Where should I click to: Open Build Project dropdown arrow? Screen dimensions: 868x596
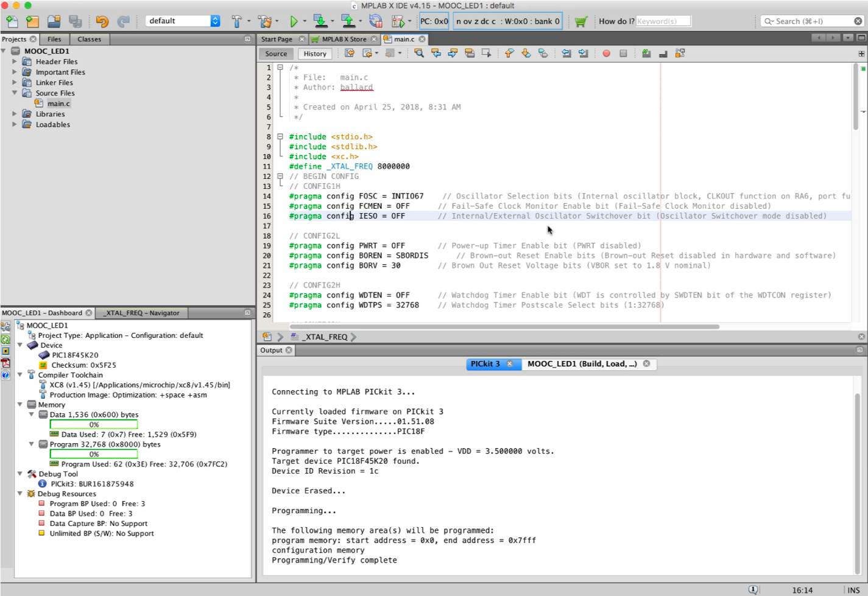click(249, 21)
